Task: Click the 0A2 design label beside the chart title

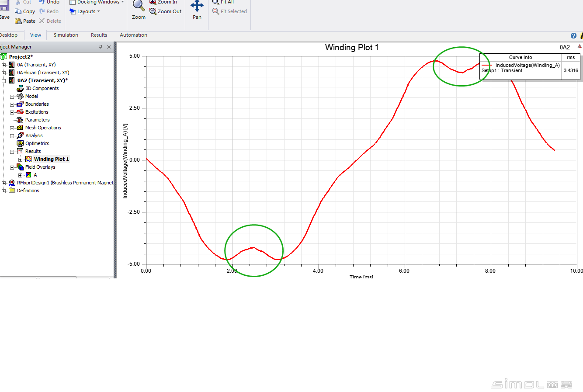Action: click(565, 47)
